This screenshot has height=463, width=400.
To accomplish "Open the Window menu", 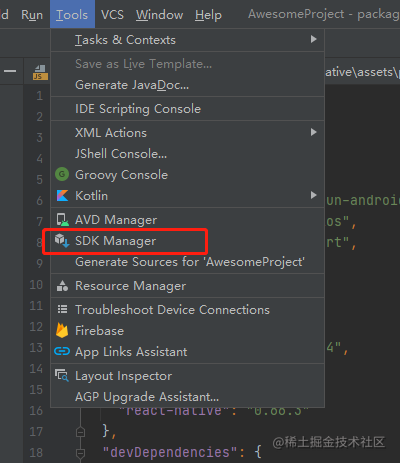I will click(159, 15).
